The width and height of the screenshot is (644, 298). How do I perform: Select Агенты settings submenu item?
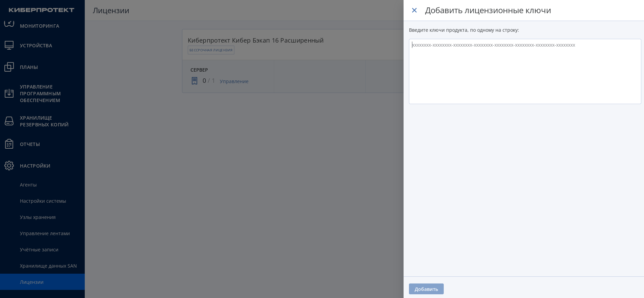click(42, 185)
